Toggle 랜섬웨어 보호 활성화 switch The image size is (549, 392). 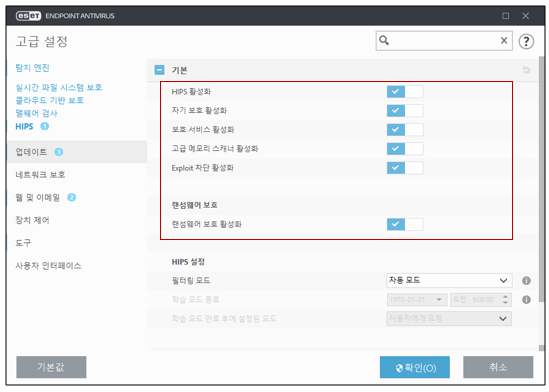click(x=405, y=224)
